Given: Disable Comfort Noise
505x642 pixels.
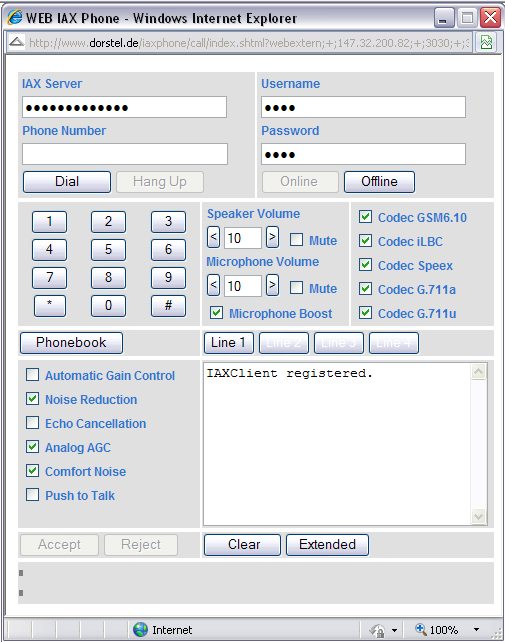Looking at the screenshot, I should click(x=32, y=471).
